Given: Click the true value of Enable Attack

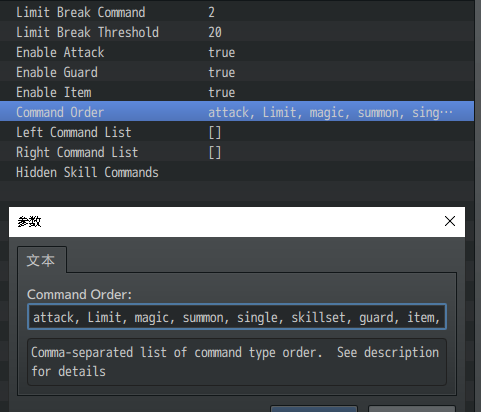Looking at the screenshot, I should click(x=222, y=52).
